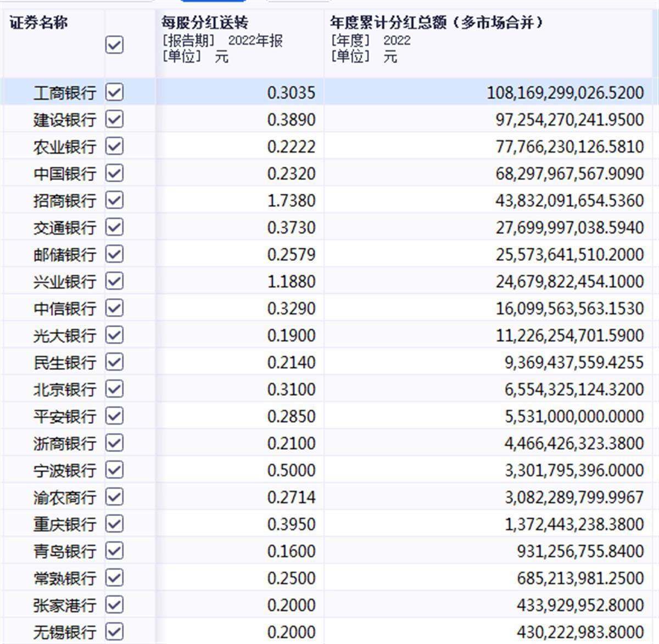659x644 pixels.
Task: Toggle the select-all checkbox in header
Action: 114,44
